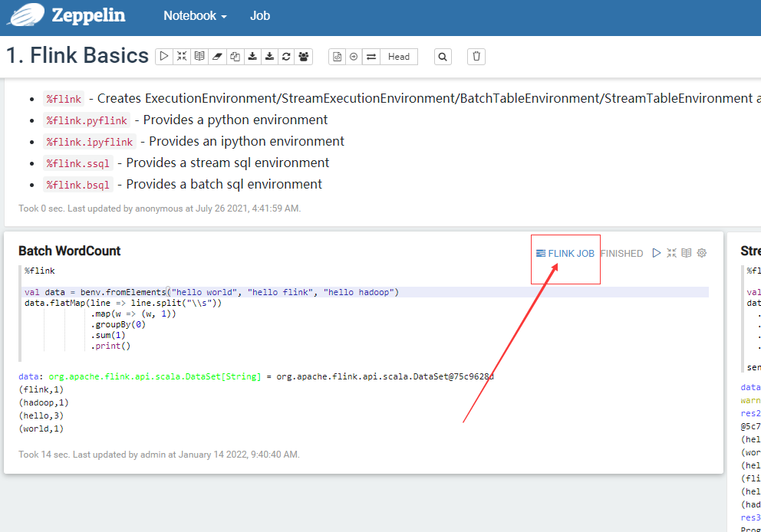Search code using the magnifier button
The width and height of the screenshot is (761, 532).
(443, 56)
